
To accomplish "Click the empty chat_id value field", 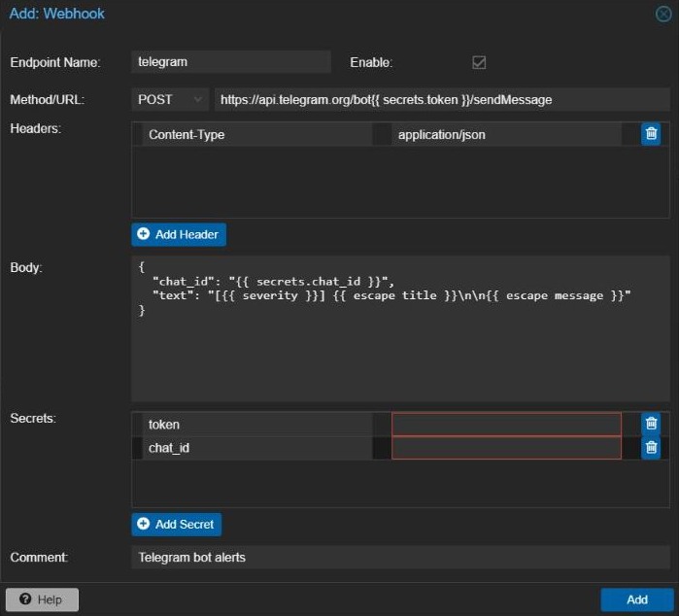I will pos(506,448).
